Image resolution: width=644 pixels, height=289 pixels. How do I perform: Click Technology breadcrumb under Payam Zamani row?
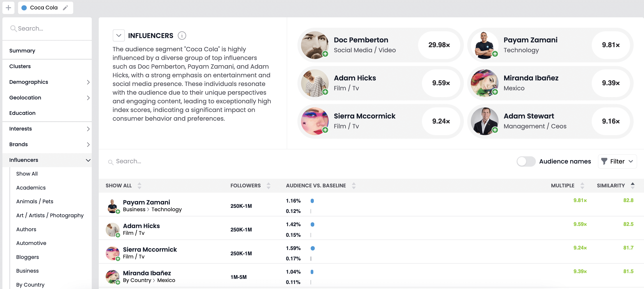pos(166,210)
